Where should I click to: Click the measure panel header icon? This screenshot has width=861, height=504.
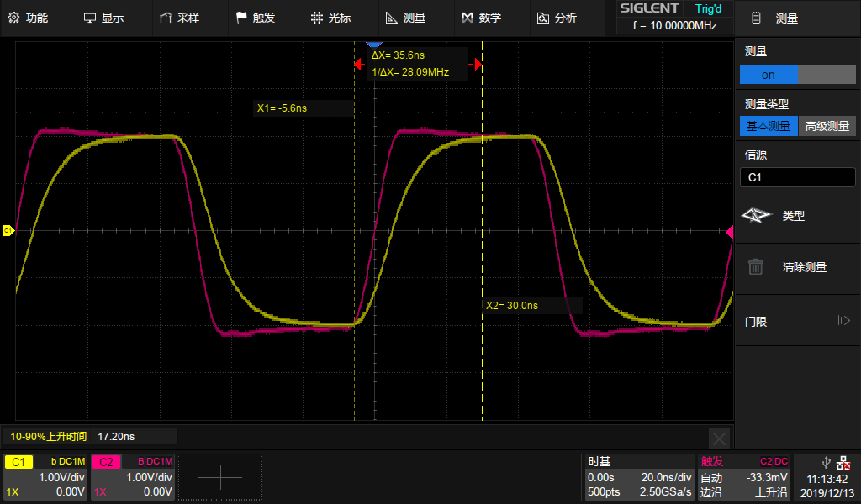tap(756, 18)
